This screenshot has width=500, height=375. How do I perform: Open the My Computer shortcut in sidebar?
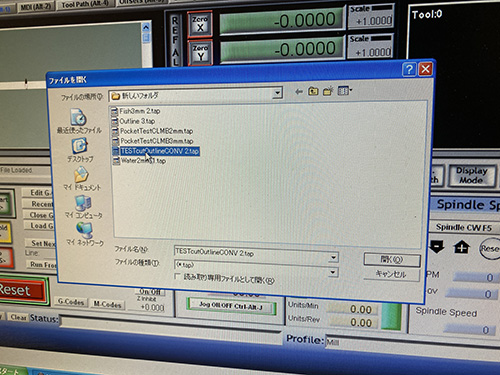point(83,207)
